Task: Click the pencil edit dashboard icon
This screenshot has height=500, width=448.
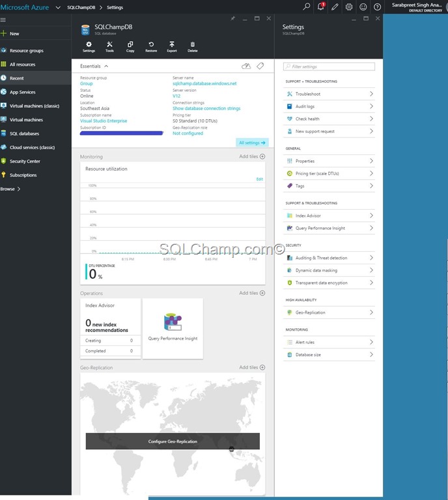Action: coord(335,7)
